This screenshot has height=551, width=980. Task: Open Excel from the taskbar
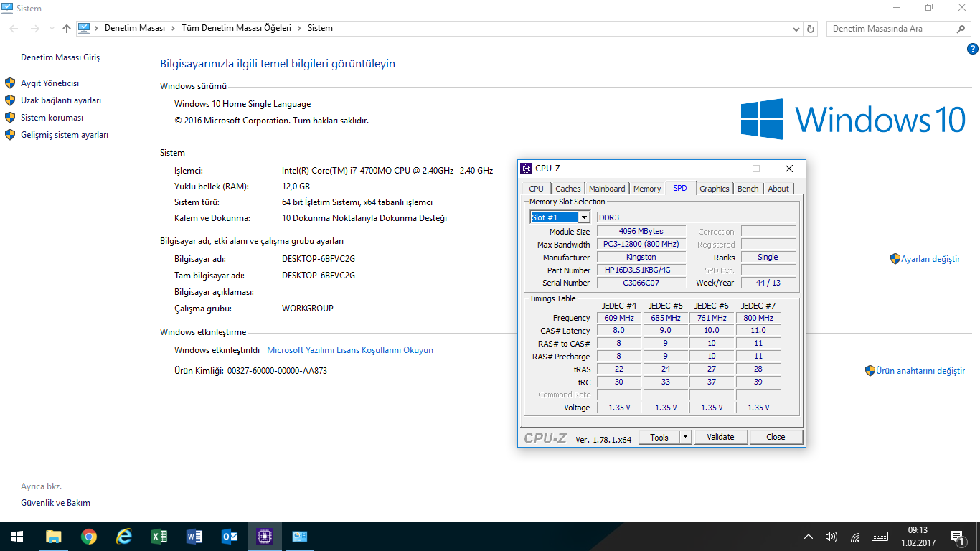point(159,537)
